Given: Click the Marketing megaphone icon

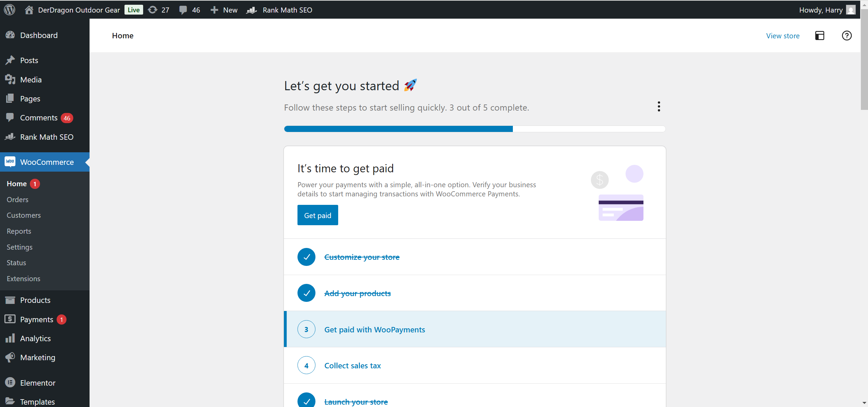Looking at the screenshot, I should tap(10, 357).
